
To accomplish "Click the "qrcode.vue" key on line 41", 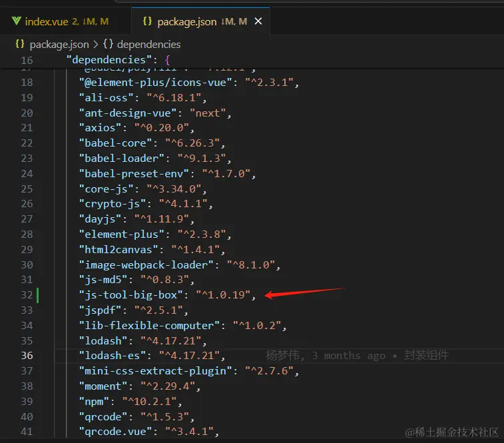I will pos(115,432).
